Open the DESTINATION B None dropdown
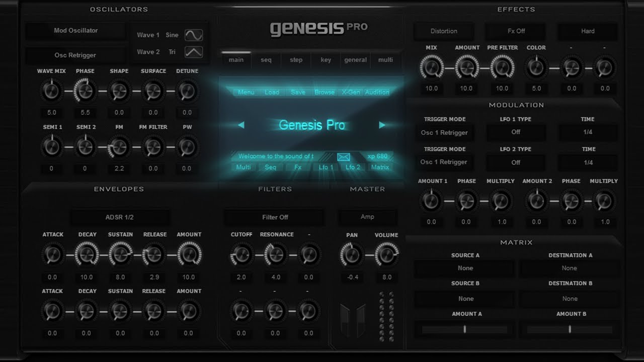The width and height of the screenshot is (644, 362). 570,299
